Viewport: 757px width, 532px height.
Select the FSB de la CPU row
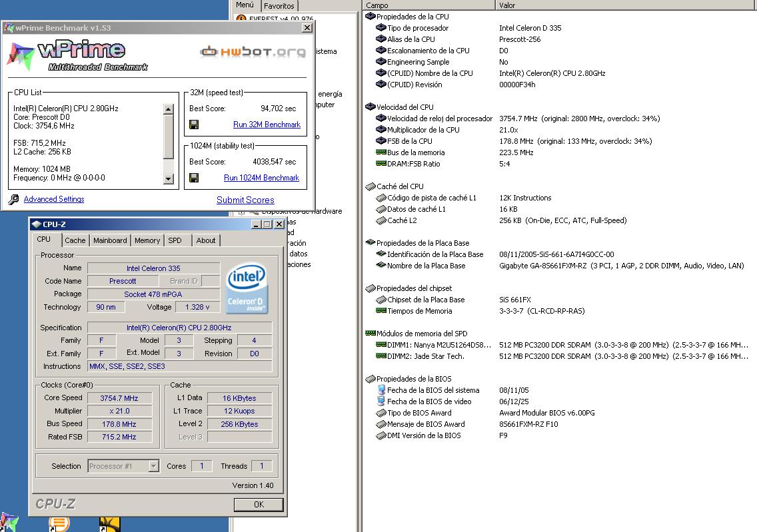click(560, 141)
